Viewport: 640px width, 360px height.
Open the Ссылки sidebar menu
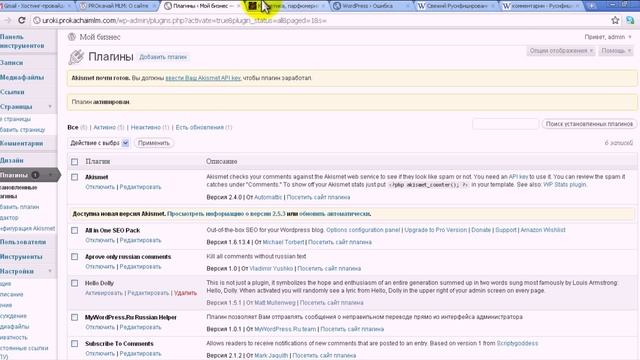click(12, 92)
